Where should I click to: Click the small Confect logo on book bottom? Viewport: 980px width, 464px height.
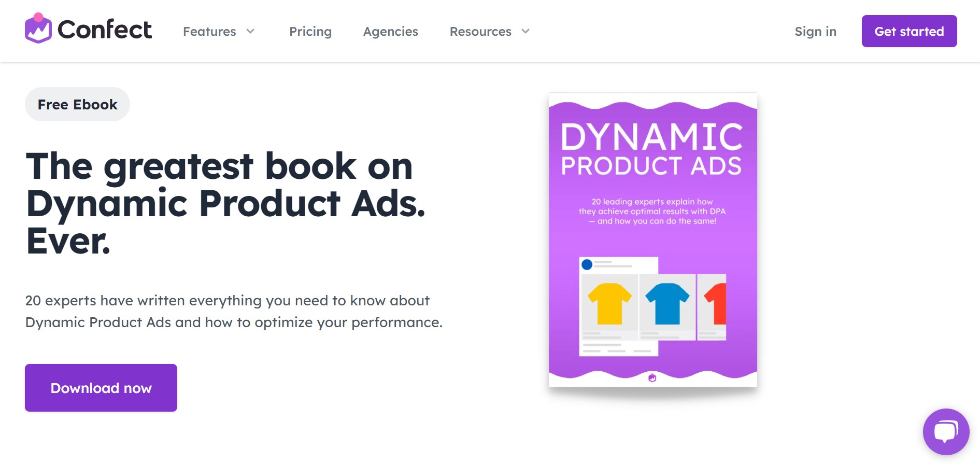652,378
